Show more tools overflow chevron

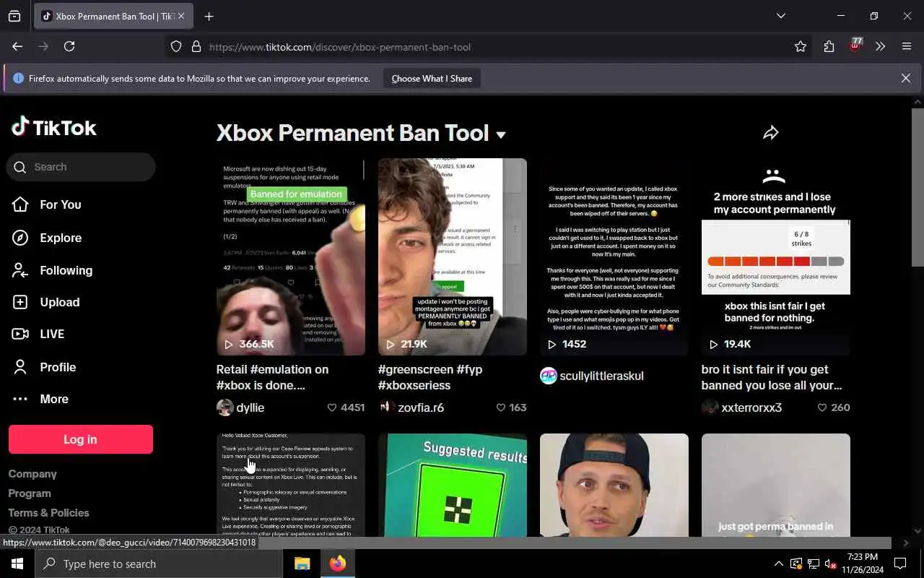tap(880, 47)
